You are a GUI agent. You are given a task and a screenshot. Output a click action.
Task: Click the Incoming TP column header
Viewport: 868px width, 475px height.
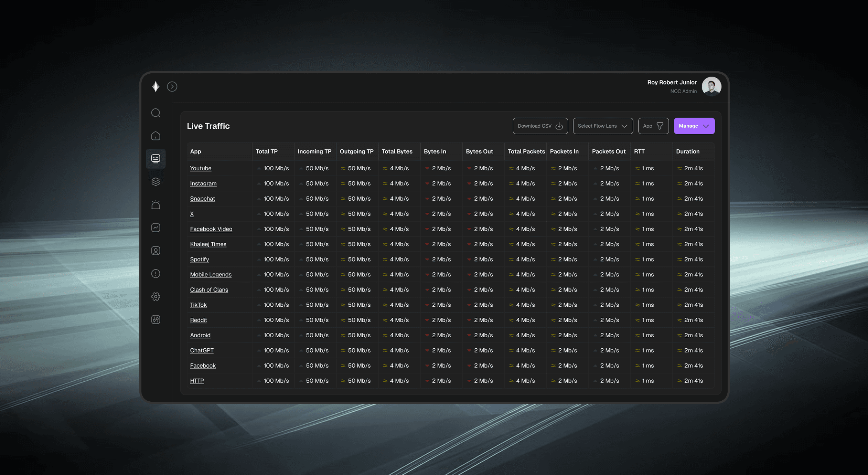[x=314, y=151]
